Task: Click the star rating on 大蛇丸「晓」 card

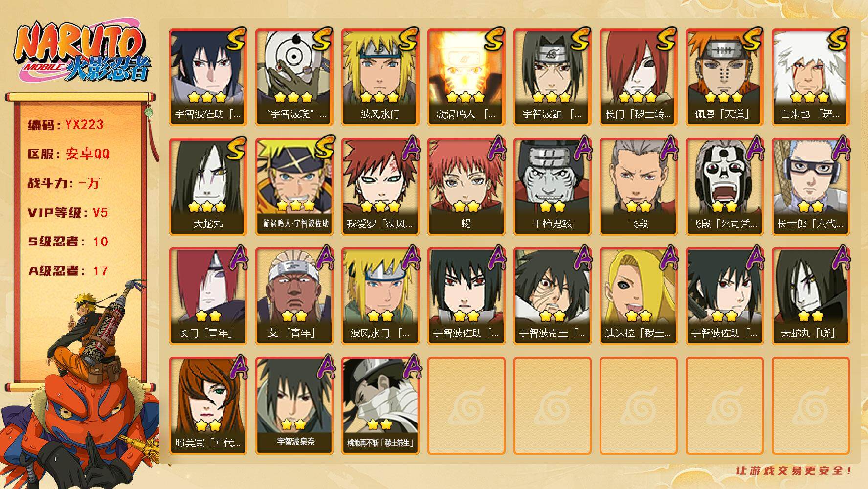Action: pyautogui.click(x=810, y=315)
